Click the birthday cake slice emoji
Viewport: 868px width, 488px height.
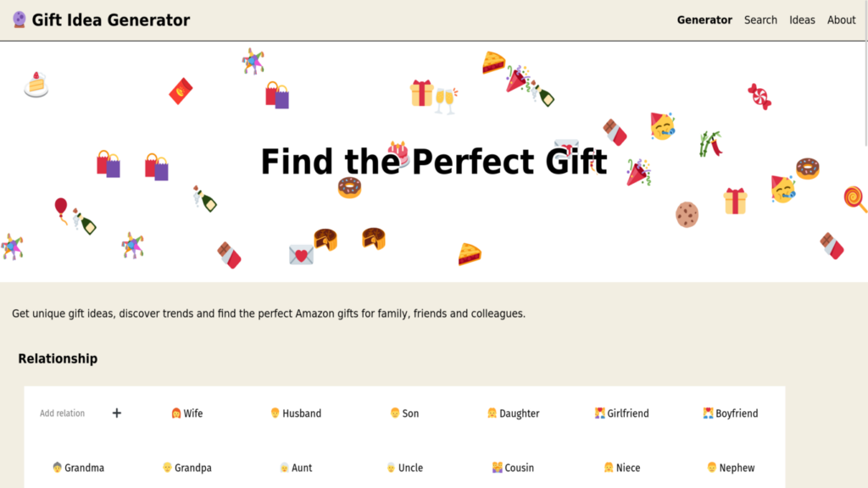point(36,84)
